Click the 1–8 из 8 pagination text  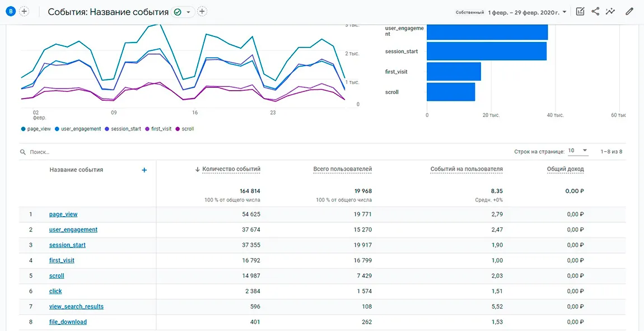611,152
